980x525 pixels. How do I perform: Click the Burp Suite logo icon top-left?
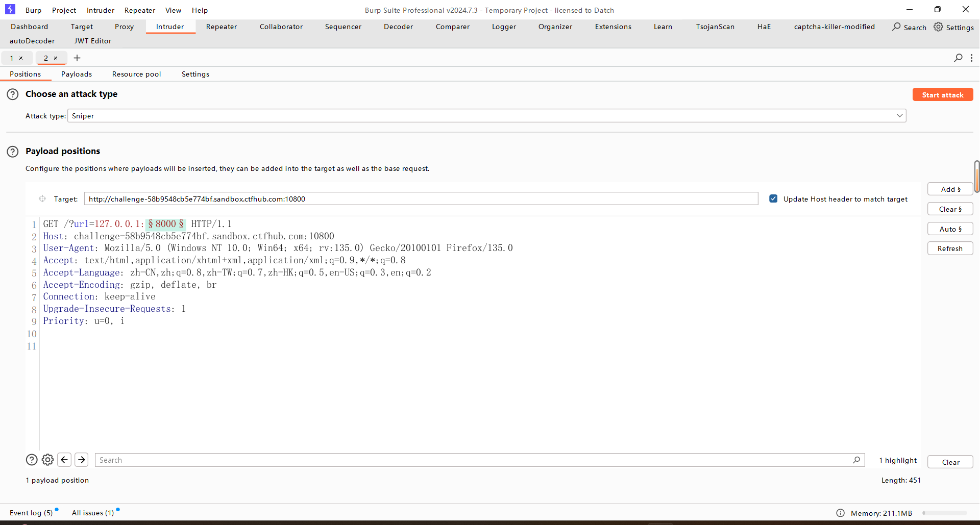click(x=10, y=9)
